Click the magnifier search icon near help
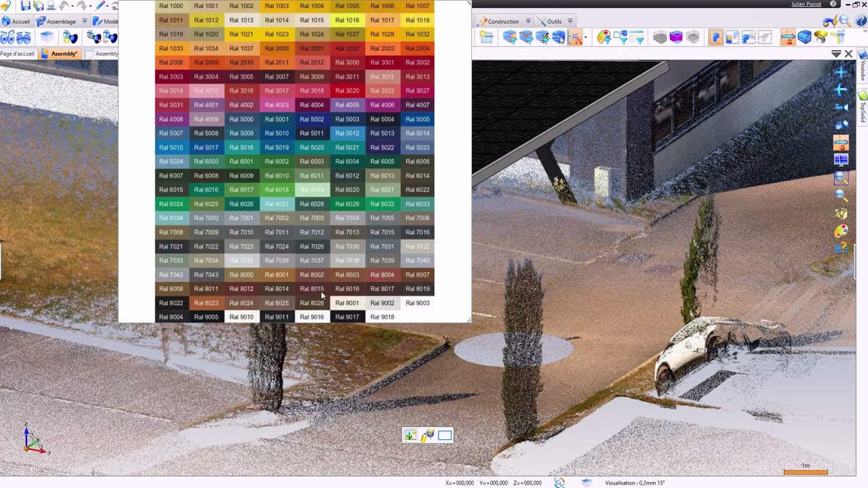868x488 pixels. coord(845,21)
